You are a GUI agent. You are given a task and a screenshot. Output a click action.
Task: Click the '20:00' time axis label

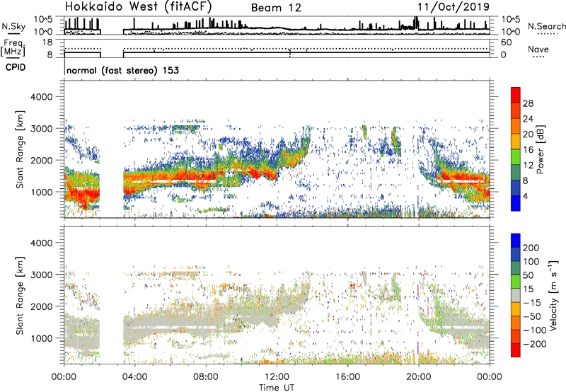coord(418,377)
